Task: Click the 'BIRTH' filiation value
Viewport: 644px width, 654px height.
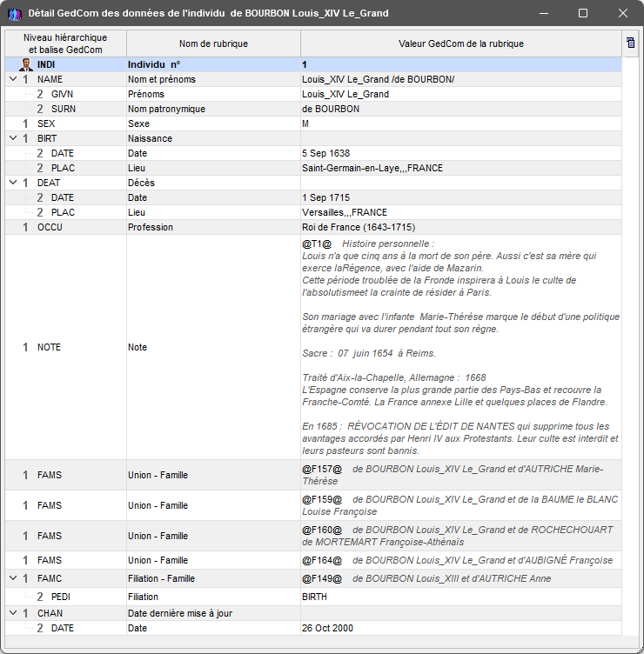Action: point(314,597)
